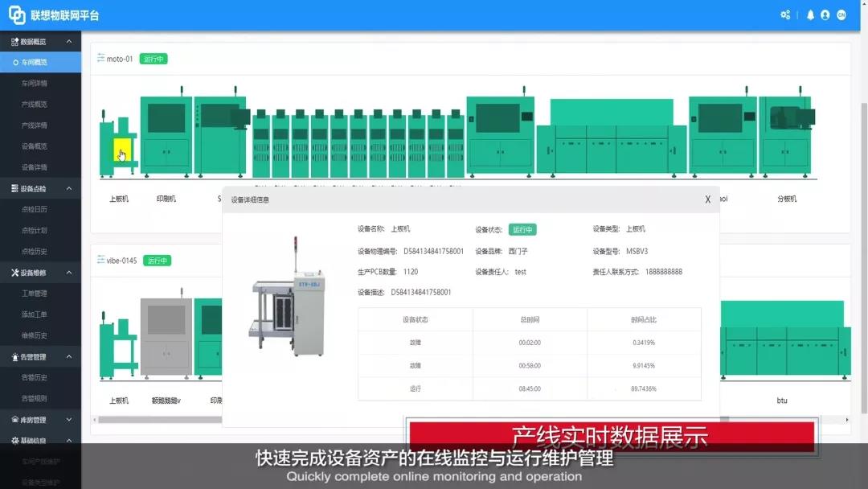Go to 告警规则 in the sidebar
868x489 pixels.
pos(35,399)
